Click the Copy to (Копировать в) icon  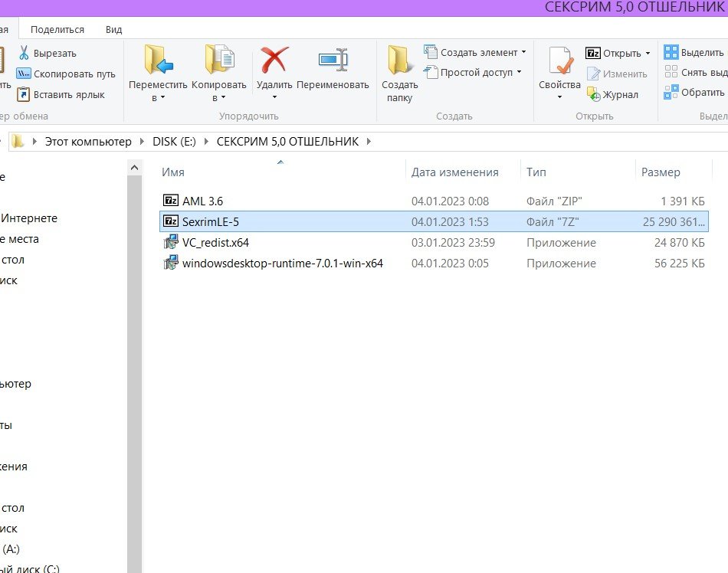[x=218, y=61]
